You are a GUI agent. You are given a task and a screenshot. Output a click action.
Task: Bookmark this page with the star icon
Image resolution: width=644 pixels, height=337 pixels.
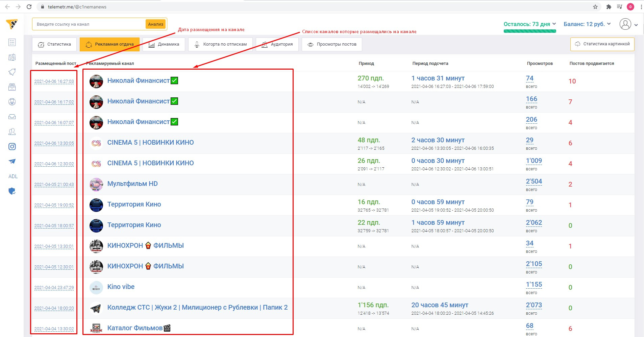595,7
